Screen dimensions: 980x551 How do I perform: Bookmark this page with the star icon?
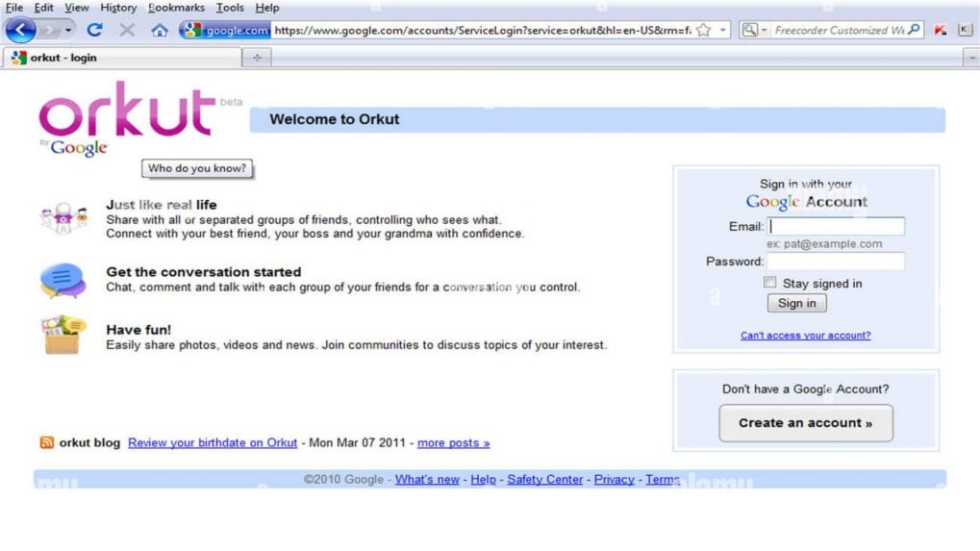(x=704, y=30)
